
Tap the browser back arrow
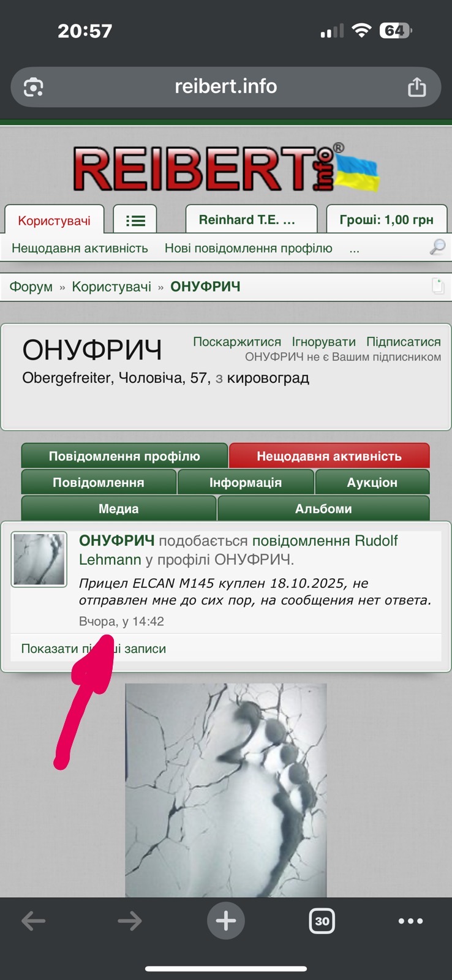click(x=34, y=921)
